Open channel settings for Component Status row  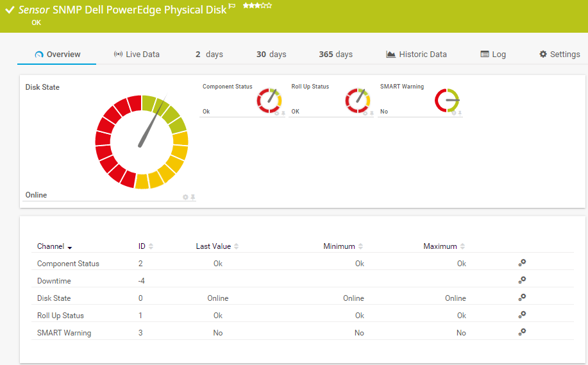(523, 263)
